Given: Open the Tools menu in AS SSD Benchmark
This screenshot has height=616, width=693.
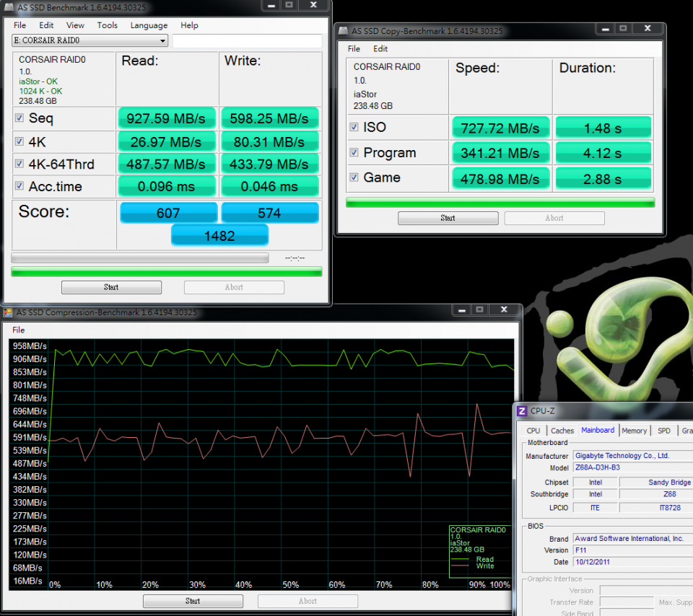Looking at the screenshot, I should click(107, 25).
